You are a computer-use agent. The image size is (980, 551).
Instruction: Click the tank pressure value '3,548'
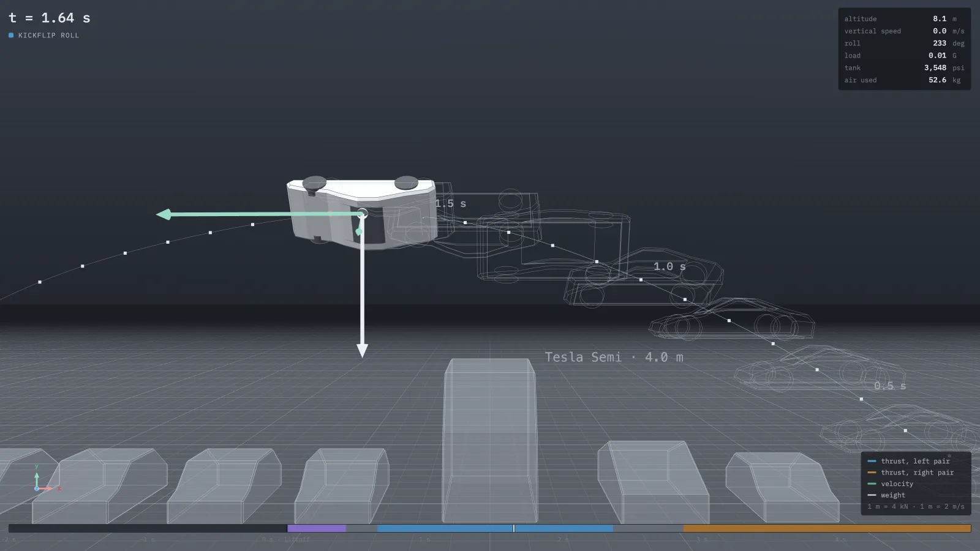935,68
